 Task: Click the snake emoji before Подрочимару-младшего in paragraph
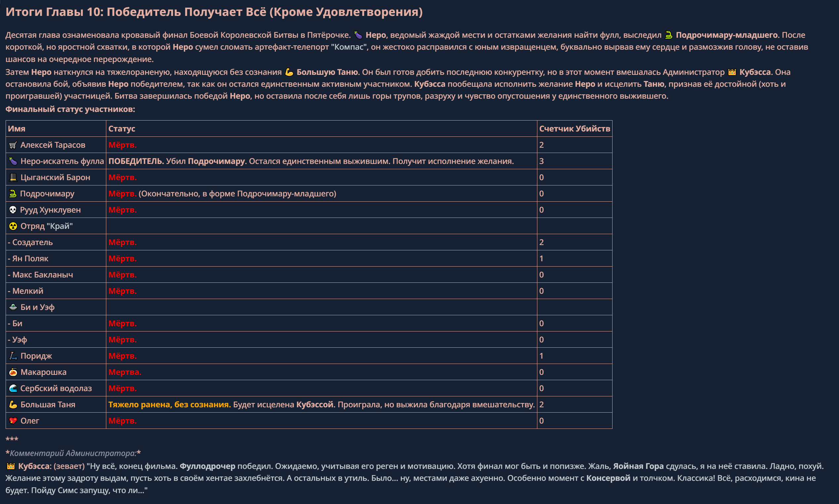coord(668,35)
